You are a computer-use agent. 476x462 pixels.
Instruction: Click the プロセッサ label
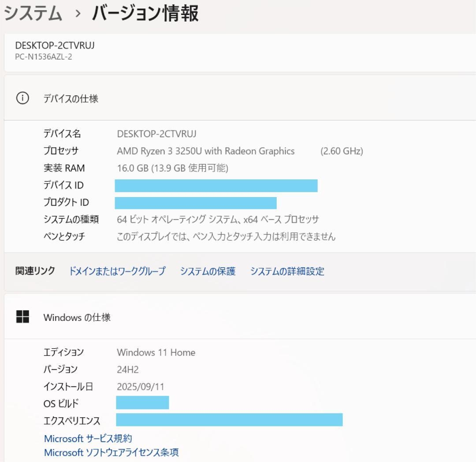pyautogui.click(x=61, y=151)
